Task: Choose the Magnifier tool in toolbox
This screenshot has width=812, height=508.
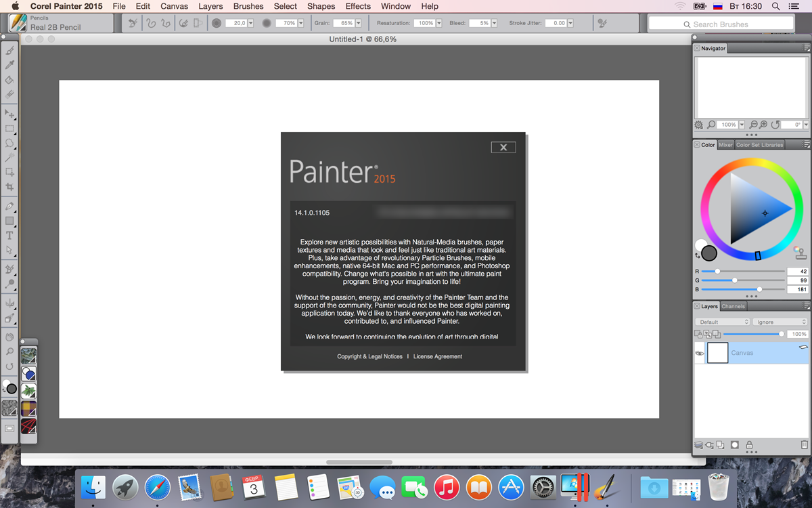Action: point(9,352)
